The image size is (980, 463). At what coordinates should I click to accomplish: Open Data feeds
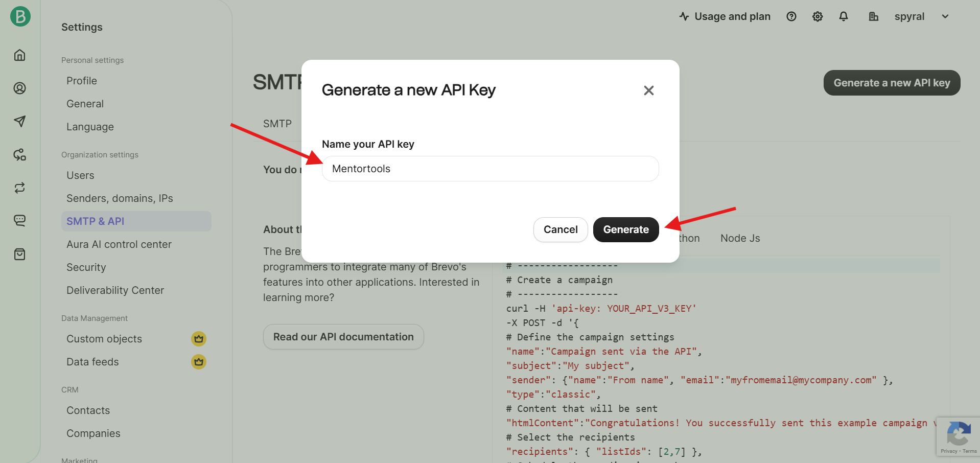pos(92,362)
